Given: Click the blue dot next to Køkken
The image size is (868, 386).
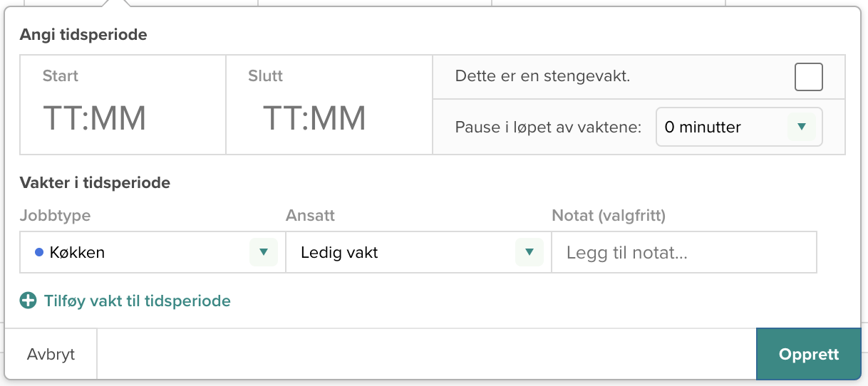Looking at the screenshot, I should click(39, 252).
